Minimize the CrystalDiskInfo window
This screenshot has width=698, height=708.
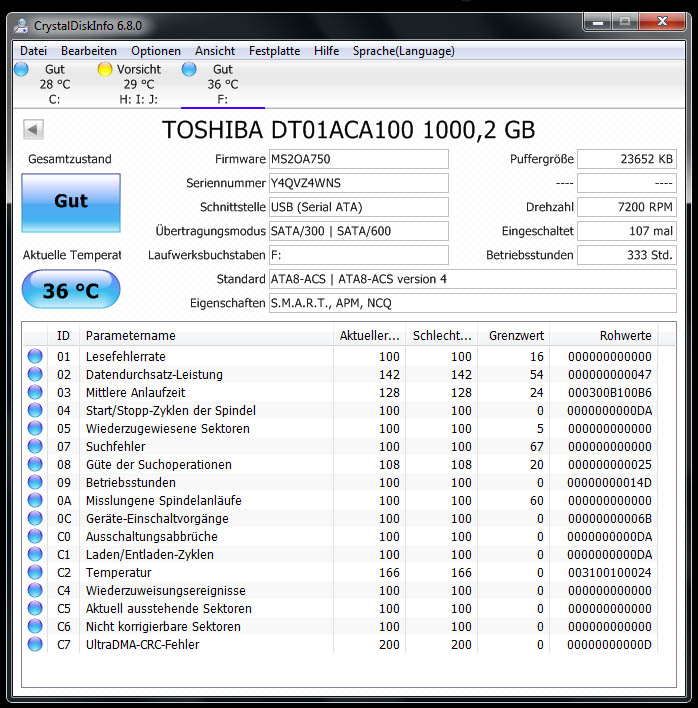pos(598,21)
